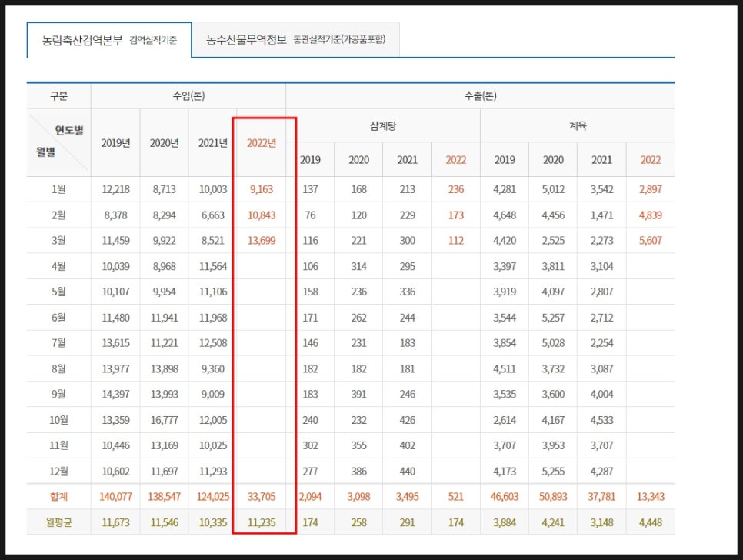Click the 124,025 total for 2021

click(x=213, y=496)
